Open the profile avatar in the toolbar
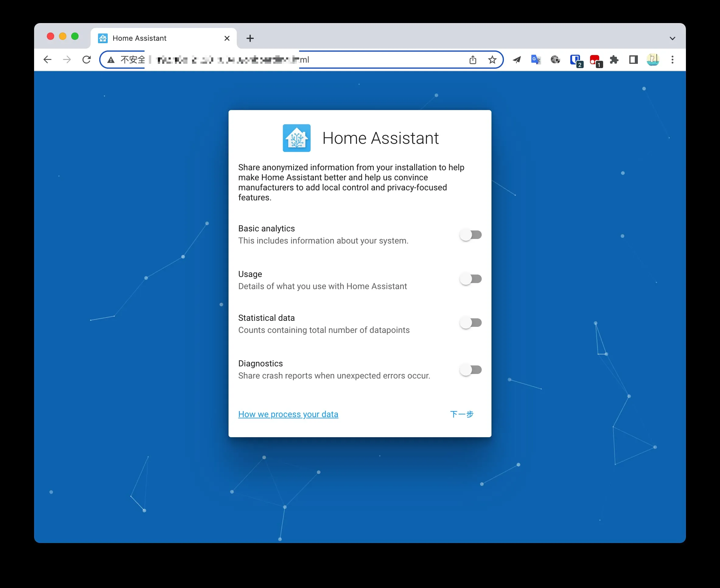 652,60
